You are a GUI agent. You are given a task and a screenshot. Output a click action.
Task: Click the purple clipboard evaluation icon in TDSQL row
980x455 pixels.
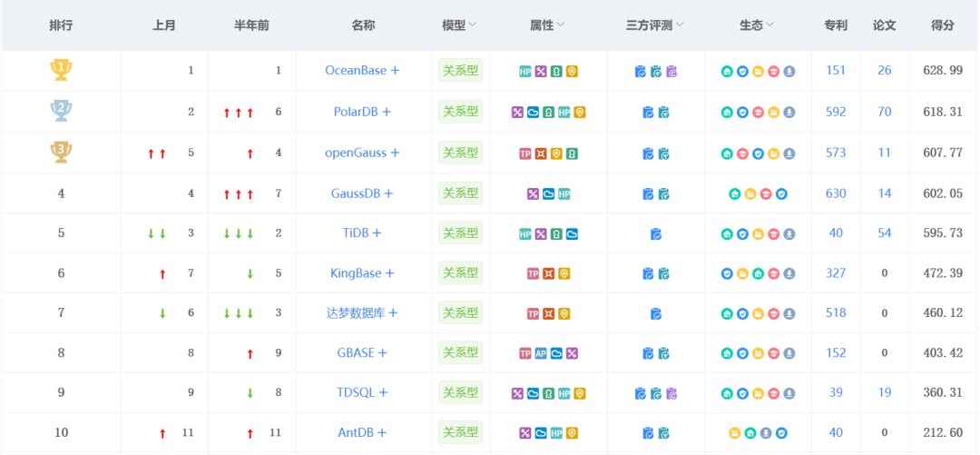point(671,393)
